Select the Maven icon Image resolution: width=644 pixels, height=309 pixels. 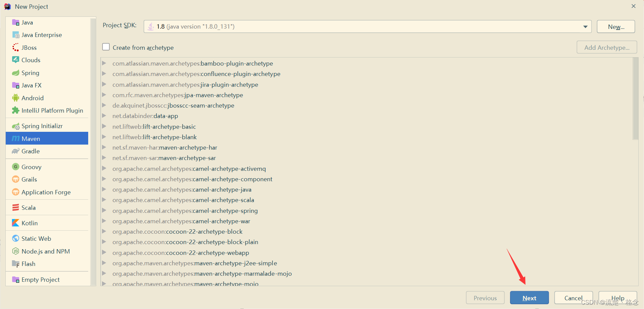click(x=15, y=139)
